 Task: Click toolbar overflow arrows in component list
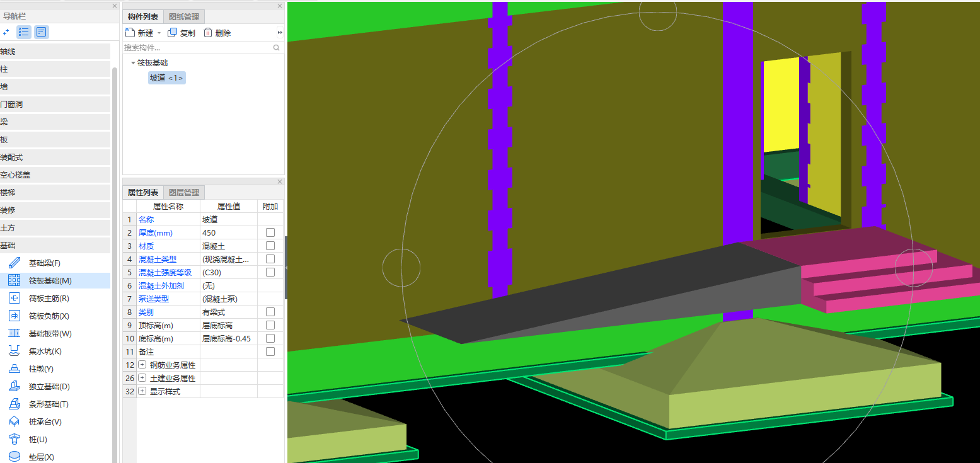[280, 33]
